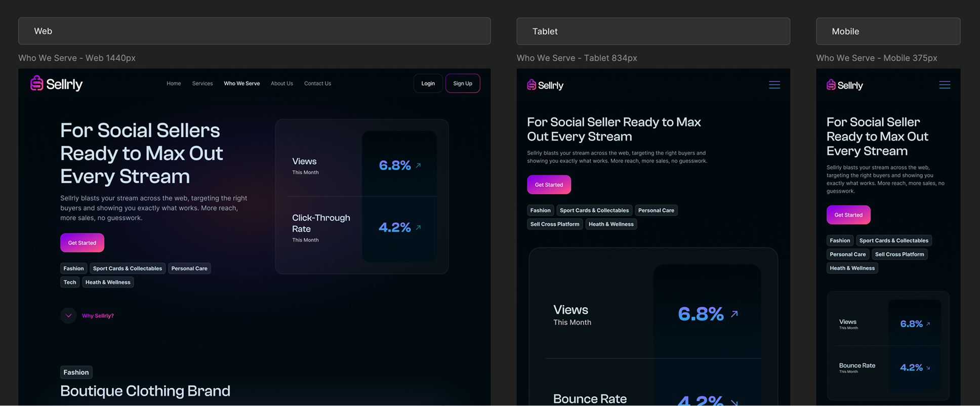Viewport: 980px width, 406px height.
Task: Click the 4.2% value in Mobile card
Action: 911,368
